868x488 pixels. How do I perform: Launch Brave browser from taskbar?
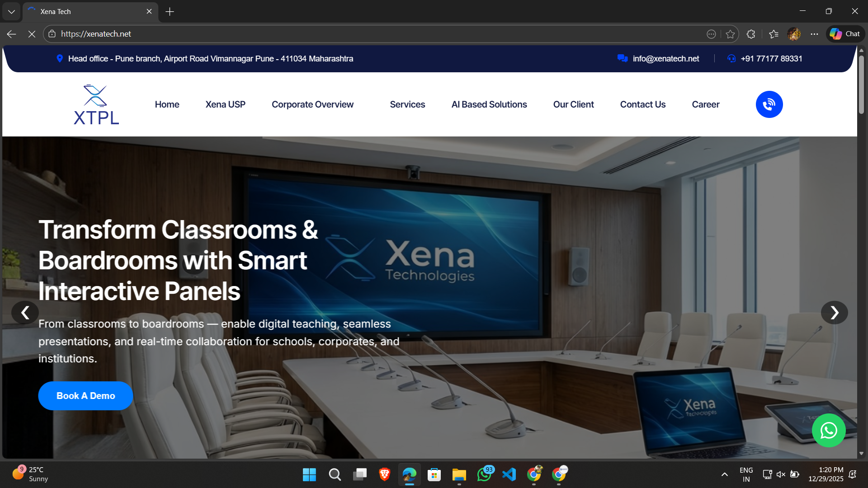pyautogui.click(x=385, y=474)
